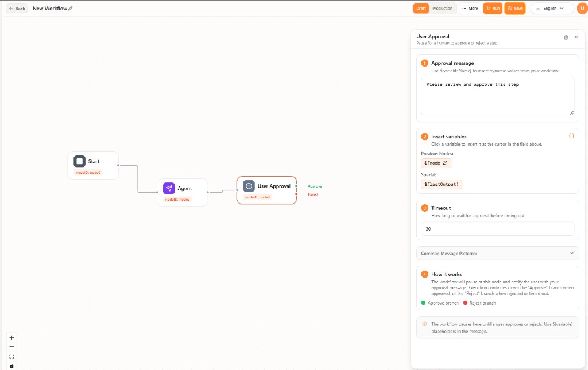Toggle canvas interactivity lock
The image size is (588, 370).
[11, 366]
